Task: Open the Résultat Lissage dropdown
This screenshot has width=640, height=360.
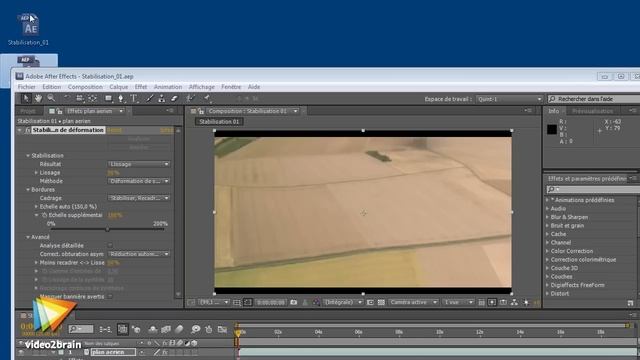Action: click(x=139, y=164)
